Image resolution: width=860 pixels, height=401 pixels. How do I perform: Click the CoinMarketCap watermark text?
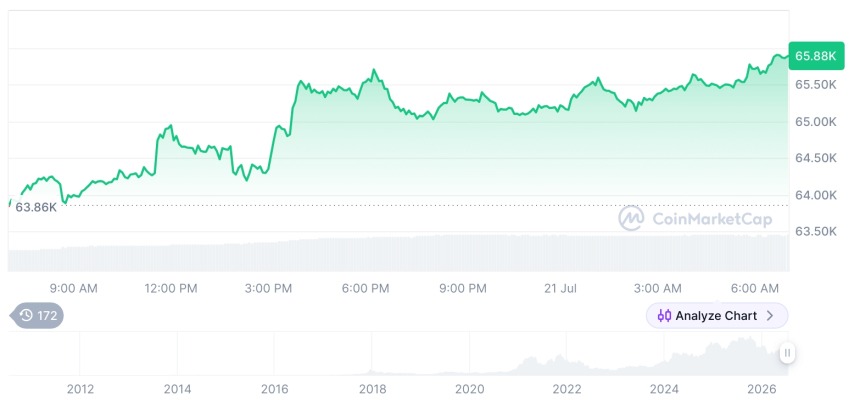(x=712, y=219)
